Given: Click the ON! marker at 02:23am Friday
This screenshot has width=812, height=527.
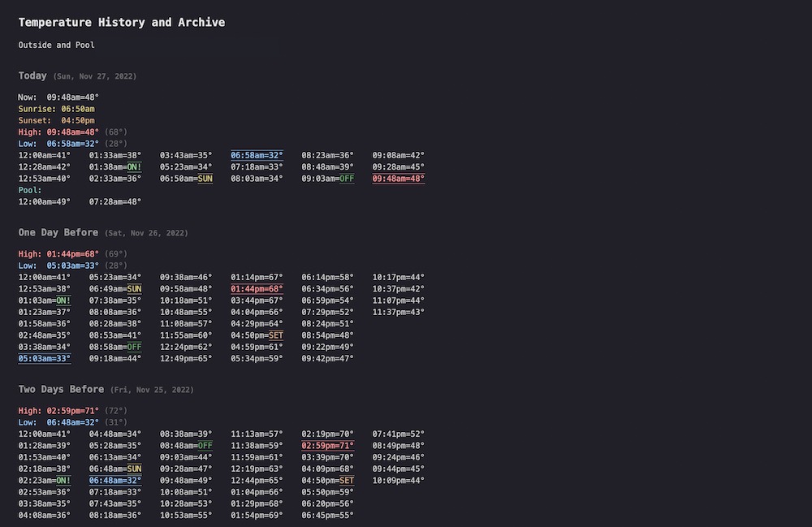Looking at the screenshot, I should tap(63, 481).
